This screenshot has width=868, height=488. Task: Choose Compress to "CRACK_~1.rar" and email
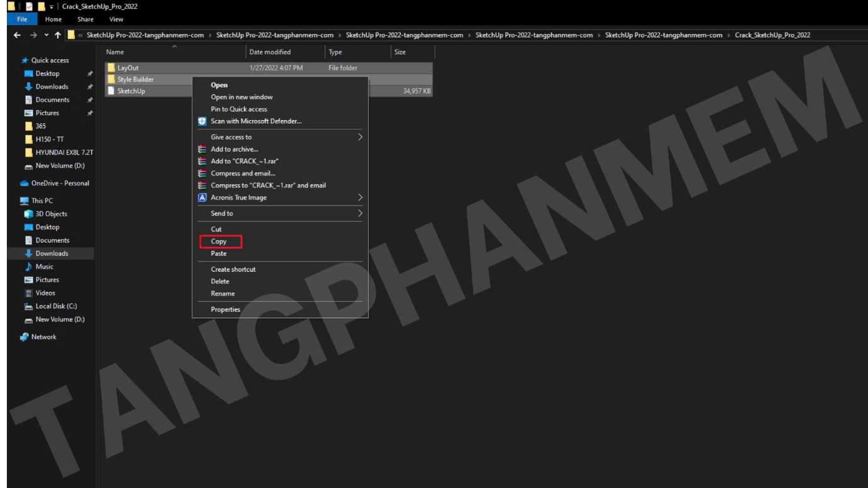pos(269,186)
